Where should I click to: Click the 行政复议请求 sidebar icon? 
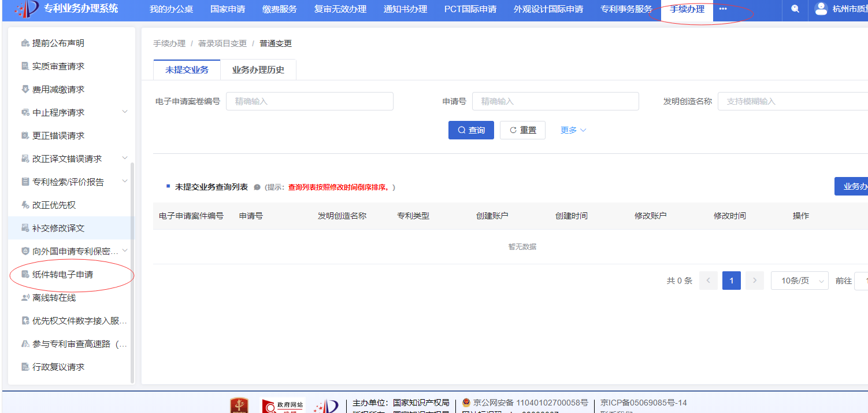pyautogui.click(x=25, y=367)
